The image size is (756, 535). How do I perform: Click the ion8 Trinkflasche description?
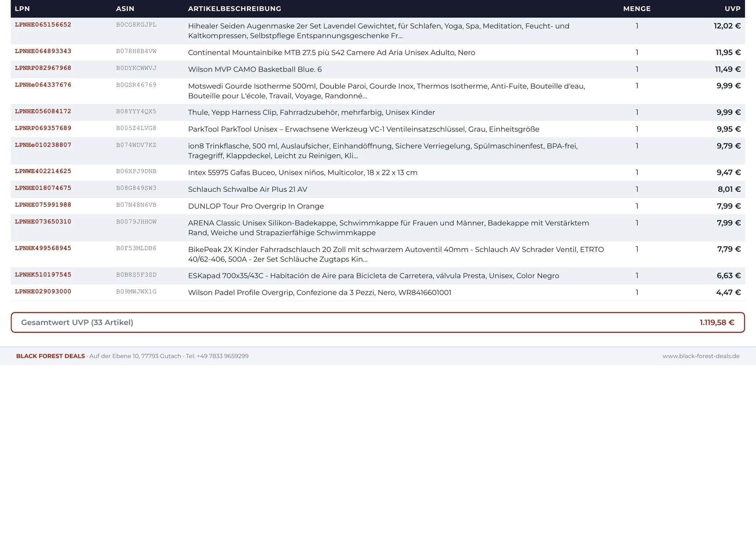(383, 151)
